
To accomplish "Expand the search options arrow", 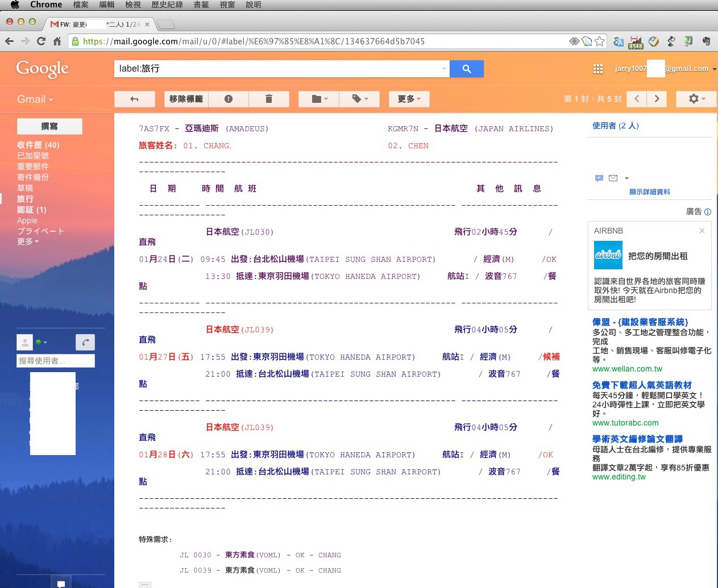I will click(444, 69).
